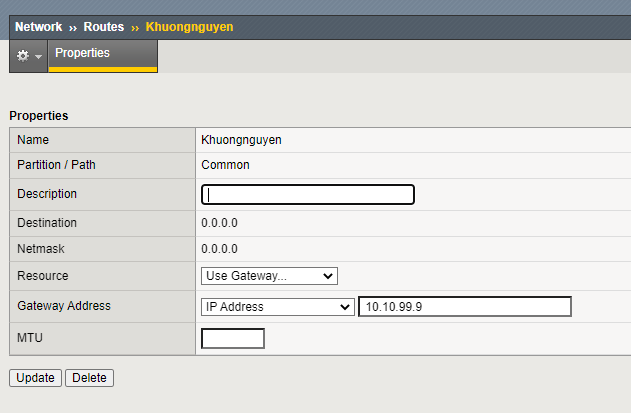The height and width of the screenshot is (413, 631).
Task: Click the Gateway Address row label
Action: tap(64, 306)
